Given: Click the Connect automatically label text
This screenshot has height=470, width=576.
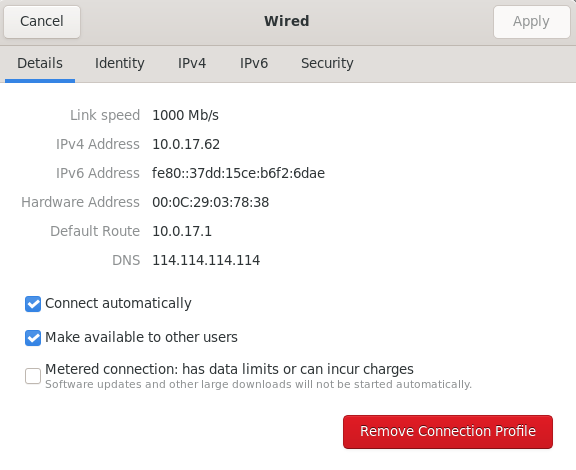Looking at the screenshot, I should click(x=118, y=304).
